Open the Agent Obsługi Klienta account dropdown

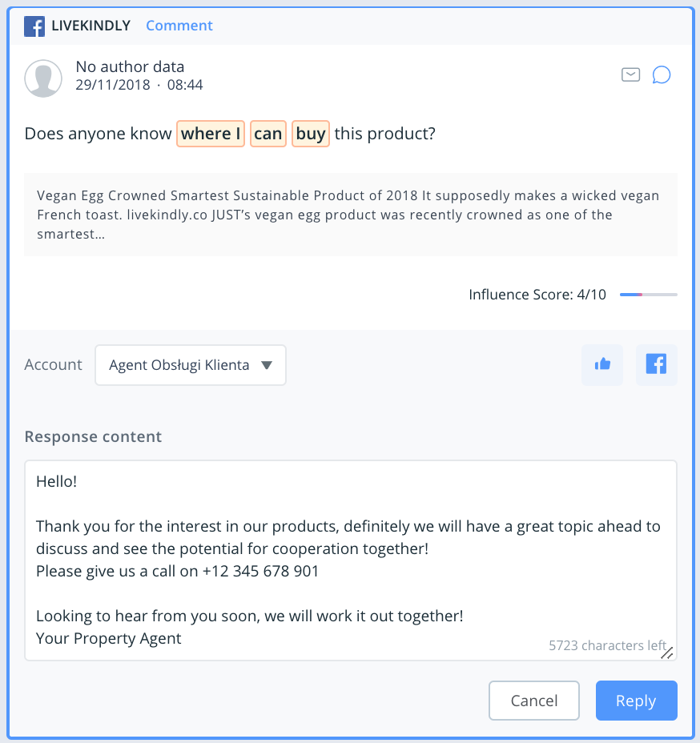tap(190, 365)
